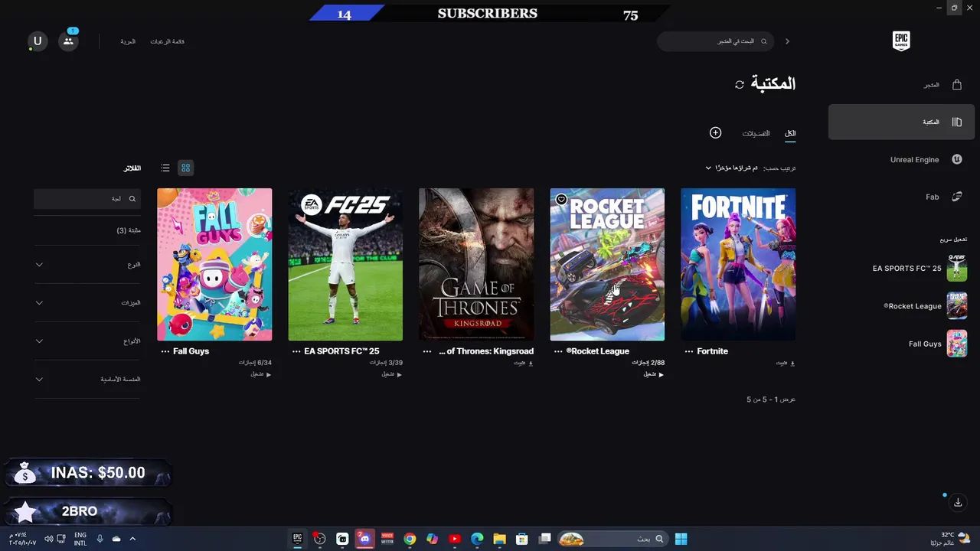
Task: Show hidden system tray icons chevron
Action: click(x=132, y=539)
